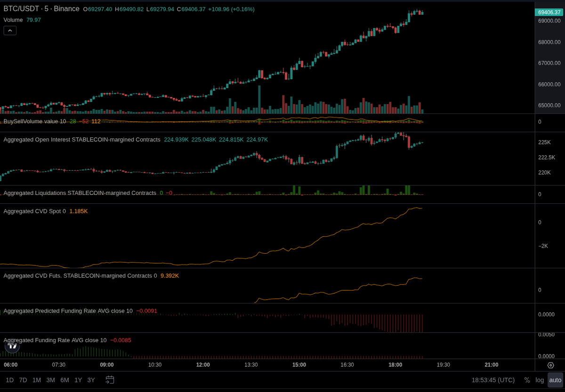Open timezone menu at 18:53:45 (UTC)

pyautogui.click(x=493, y=380)
